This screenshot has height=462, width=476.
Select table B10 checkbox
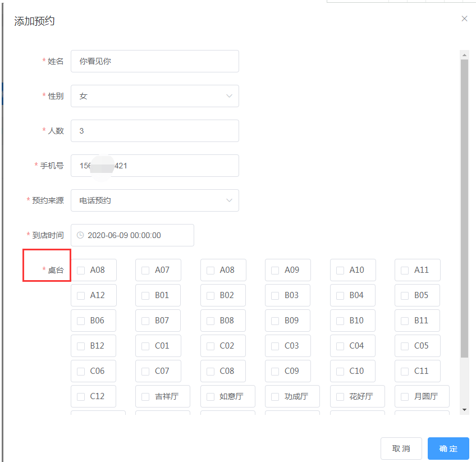340,321
